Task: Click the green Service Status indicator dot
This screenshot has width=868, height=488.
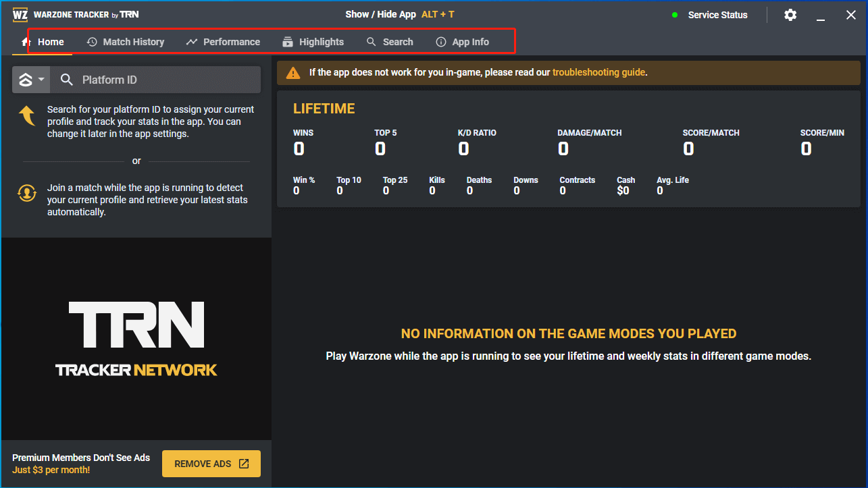Action: [x=675, y=15]
